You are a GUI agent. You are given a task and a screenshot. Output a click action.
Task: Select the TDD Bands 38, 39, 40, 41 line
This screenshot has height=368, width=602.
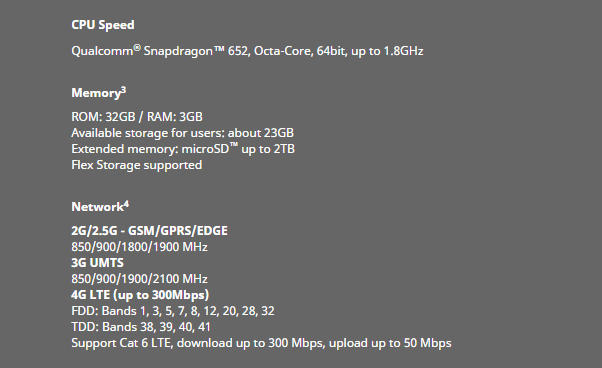tap(141, 327)
